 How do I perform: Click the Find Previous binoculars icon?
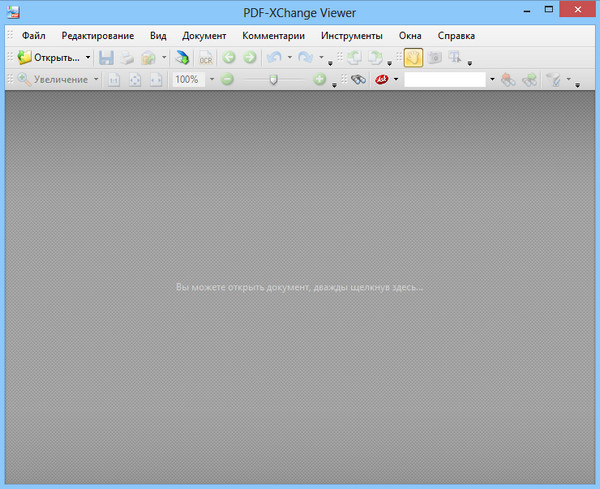[x=508, y=80]
